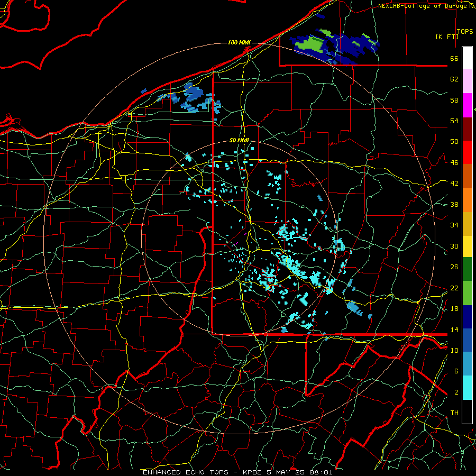Click the 50 legend value
The image size is (476, 476).
pos(454,141)
